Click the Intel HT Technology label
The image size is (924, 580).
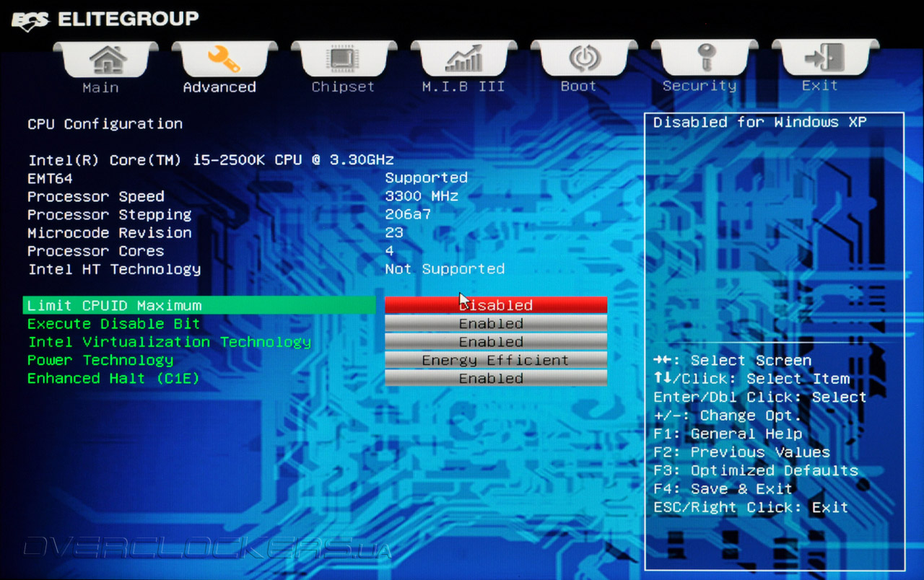(x=114, y=269)
